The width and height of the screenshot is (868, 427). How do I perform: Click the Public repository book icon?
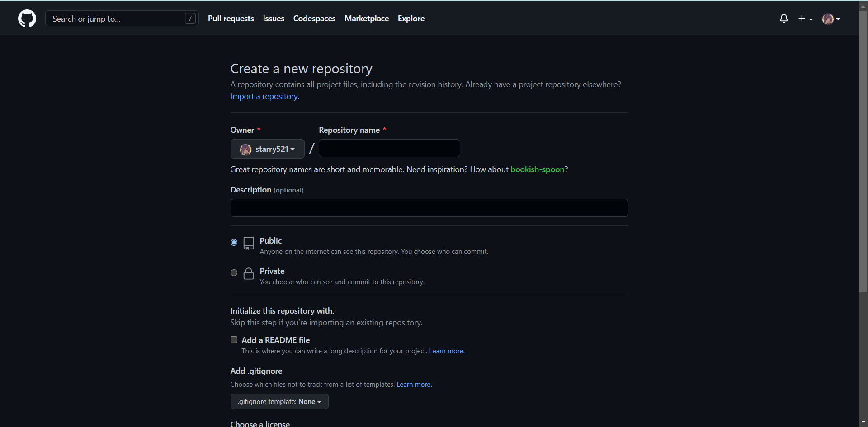(249, 243)
